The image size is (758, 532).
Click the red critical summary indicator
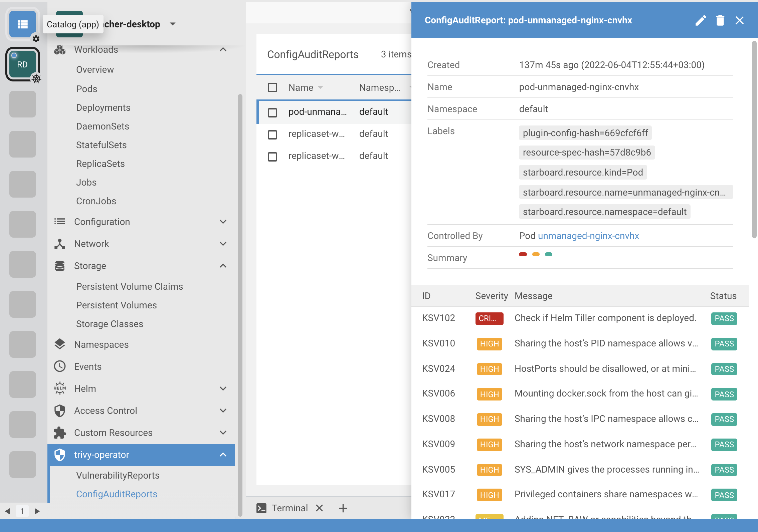click(x=523, y=254)
